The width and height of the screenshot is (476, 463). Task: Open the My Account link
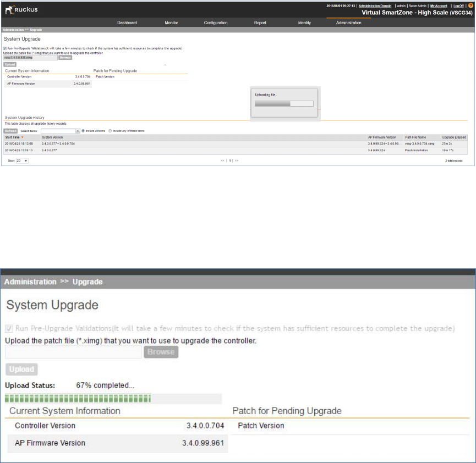[x=439, y=5]
